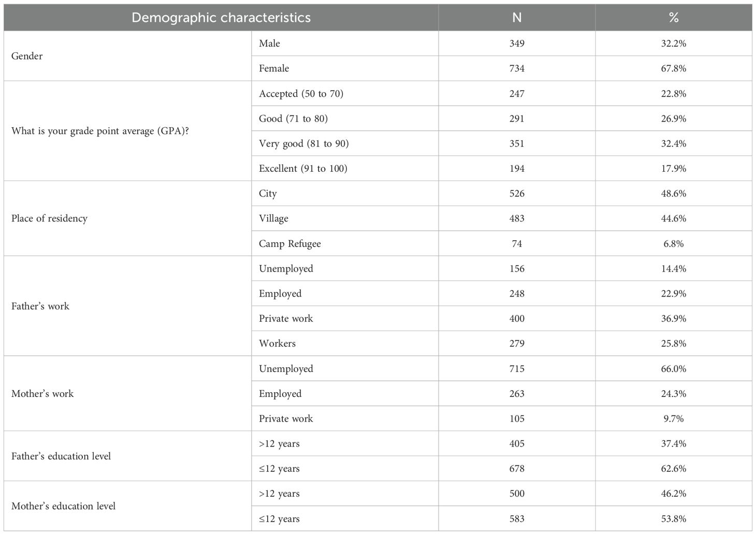The image size is (756, 535).
Task: Select the Workers cell
Action: click(277, 344)
